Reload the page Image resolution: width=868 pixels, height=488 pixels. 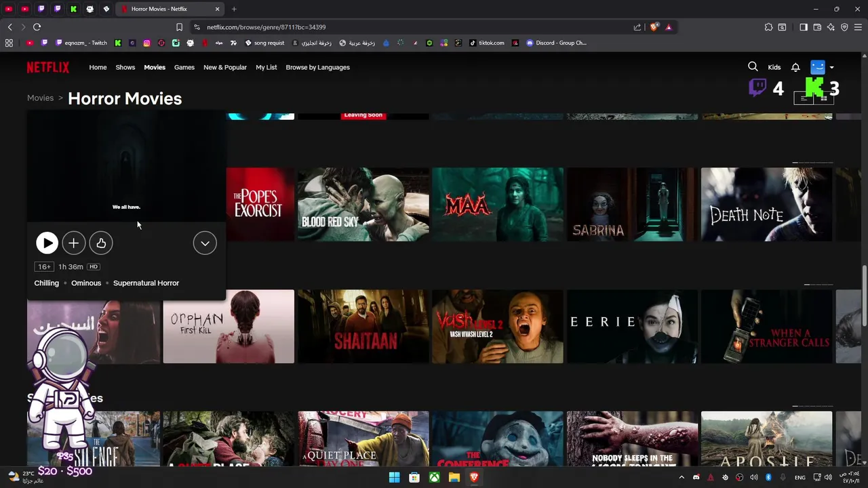click(x=37, y=27)
